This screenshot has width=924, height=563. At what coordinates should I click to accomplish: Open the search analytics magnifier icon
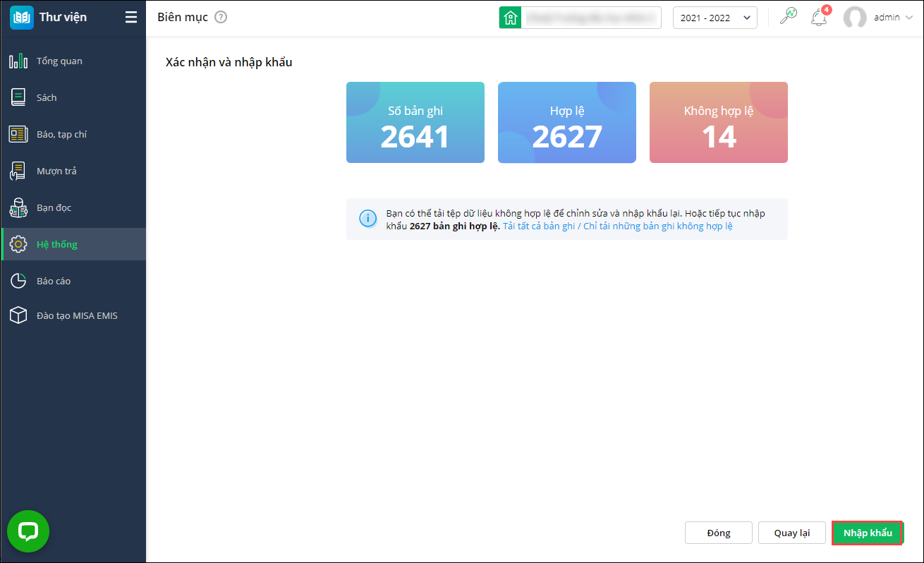(x=788, y=17)
